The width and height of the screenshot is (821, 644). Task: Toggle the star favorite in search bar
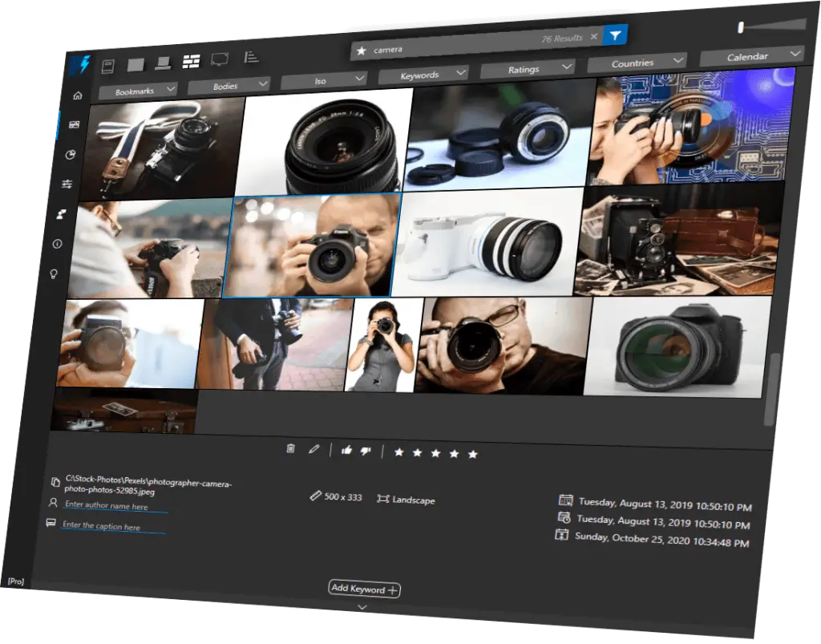[x=361, y=51]
